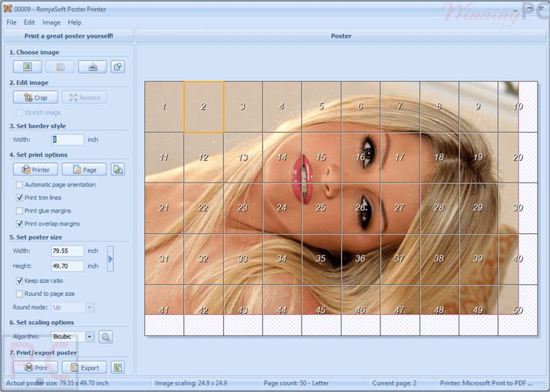
Task: Click the paste-from-clipboard image button
Action: tap(60, 66)
